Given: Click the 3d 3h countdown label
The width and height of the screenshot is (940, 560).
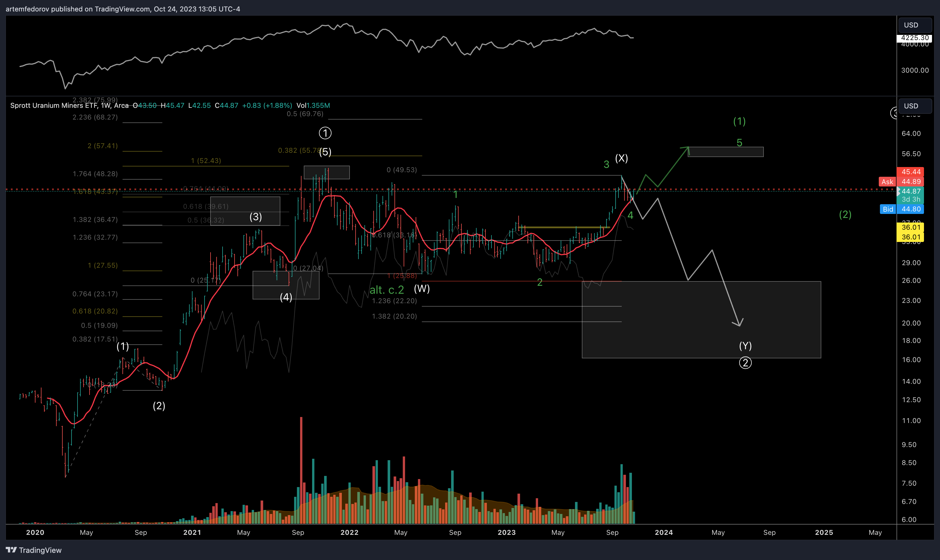Looking at the screenshot, I should point(911,199).
